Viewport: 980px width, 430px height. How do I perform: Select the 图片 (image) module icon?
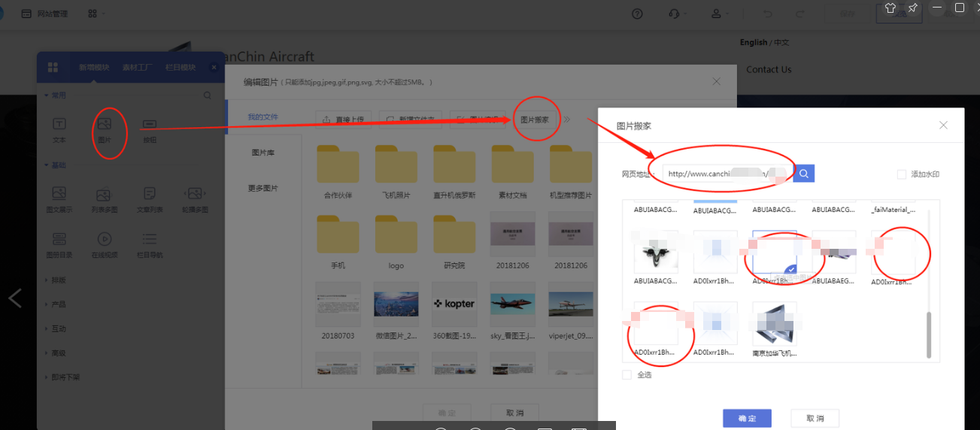(105, 124)
